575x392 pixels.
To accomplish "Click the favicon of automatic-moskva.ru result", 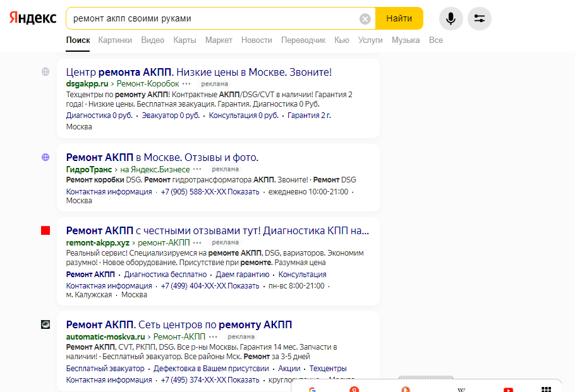I will pos(45,324).
